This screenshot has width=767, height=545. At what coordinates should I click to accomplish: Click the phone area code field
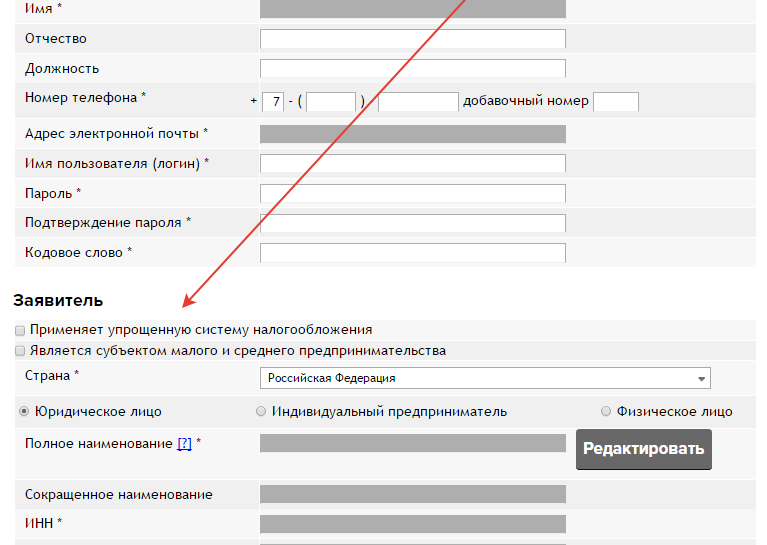[x=331, y=102]
